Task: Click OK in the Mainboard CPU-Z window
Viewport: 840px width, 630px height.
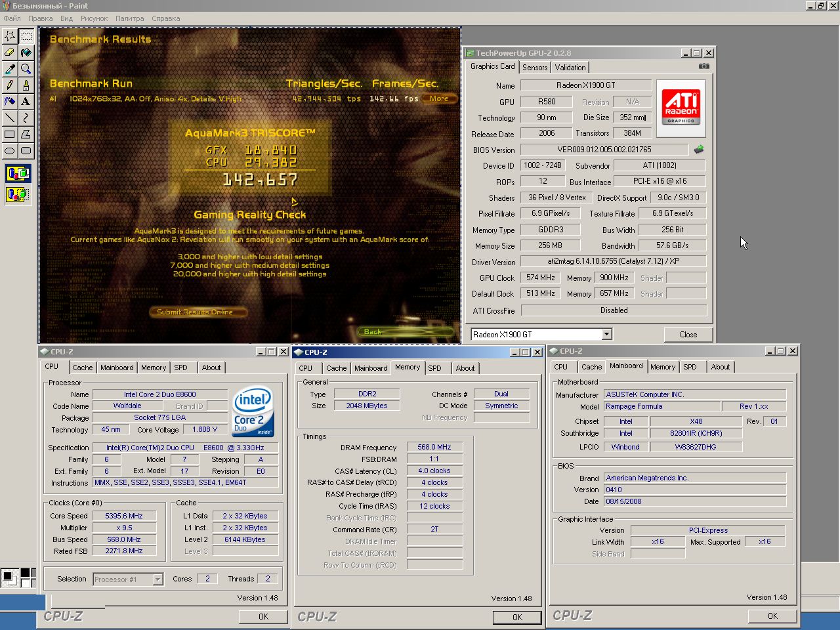Action: [772, 616]
